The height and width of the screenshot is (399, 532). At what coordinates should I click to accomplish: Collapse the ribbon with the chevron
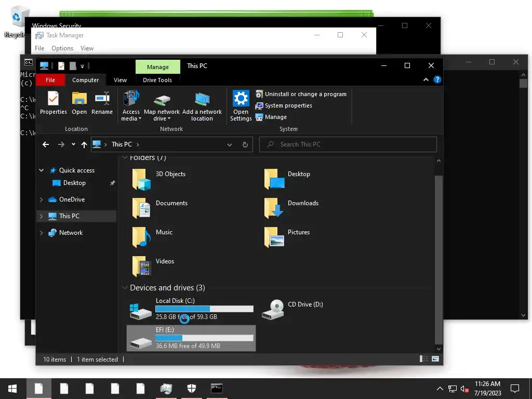(x=426, y=79)
